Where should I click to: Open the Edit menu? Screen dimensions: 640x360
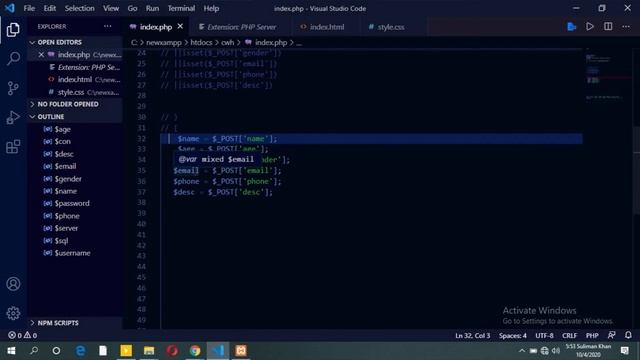click(50, 8)
